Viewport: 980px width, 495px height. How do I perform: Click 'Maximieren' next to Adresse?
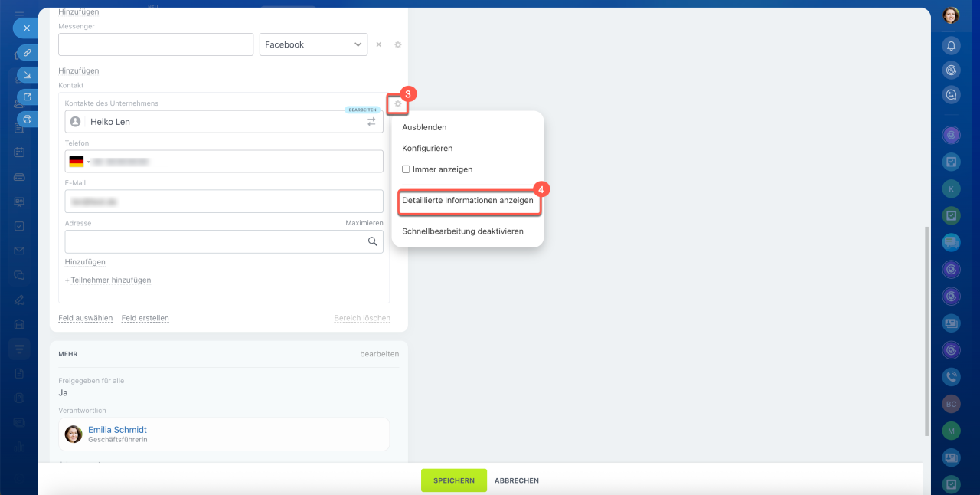(364, 223)
